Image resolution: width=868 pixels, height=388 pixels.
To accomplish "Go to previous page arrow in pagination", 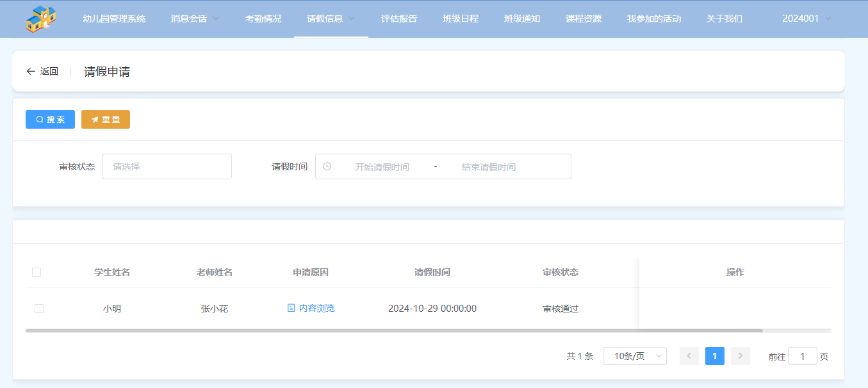I will click(689, 356).
